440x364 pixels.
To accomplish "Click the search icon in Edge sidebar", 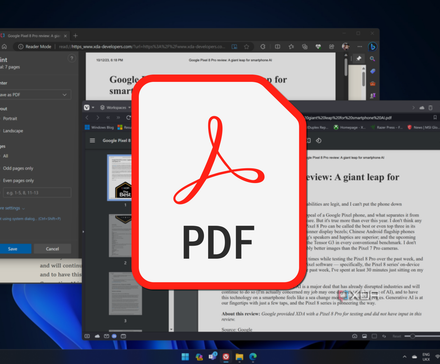I will pos(372,59).
